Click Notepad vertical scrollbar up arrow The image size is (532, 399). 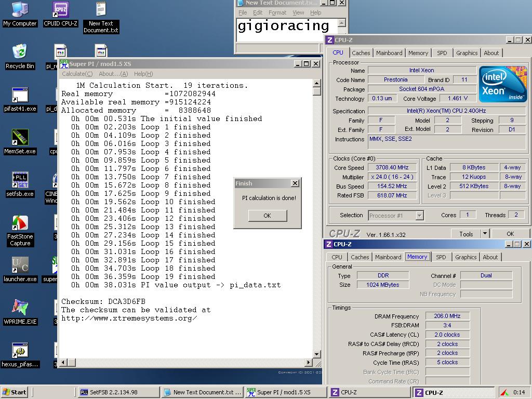point(342,23)
